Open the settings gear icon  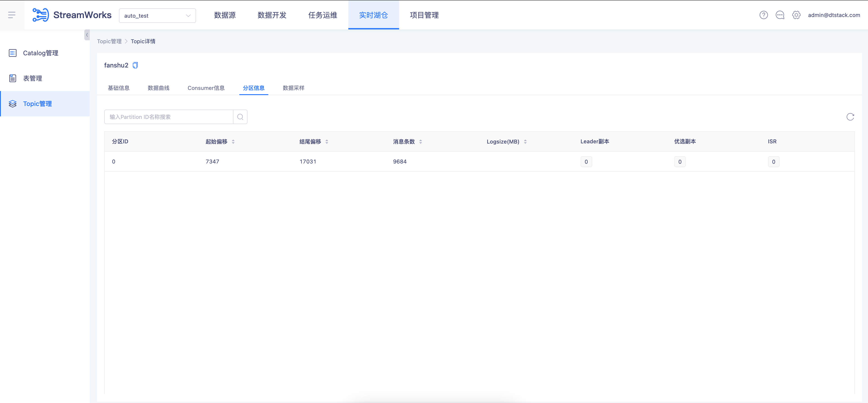796,15
